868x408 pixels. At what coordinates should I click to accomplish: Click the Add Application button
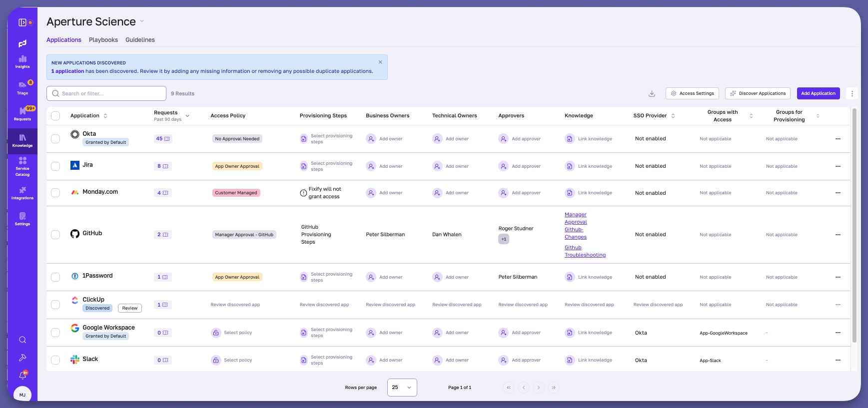pos(818,93)
